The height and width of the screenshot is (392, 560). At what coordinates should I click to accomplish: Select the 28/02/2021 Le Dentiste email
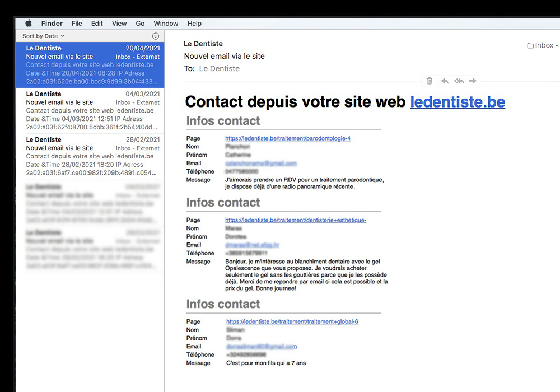pos(90,156)
